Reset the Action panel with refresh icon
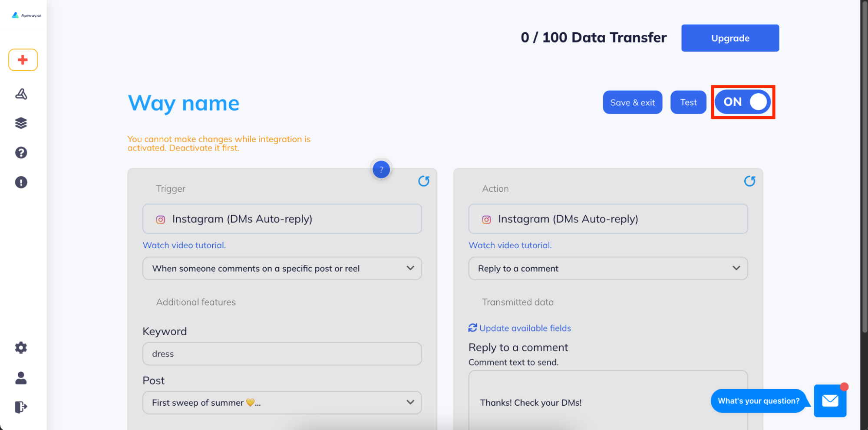Image resolution: width=868 pixels, height=430 pixels. (x=750, y=181)
